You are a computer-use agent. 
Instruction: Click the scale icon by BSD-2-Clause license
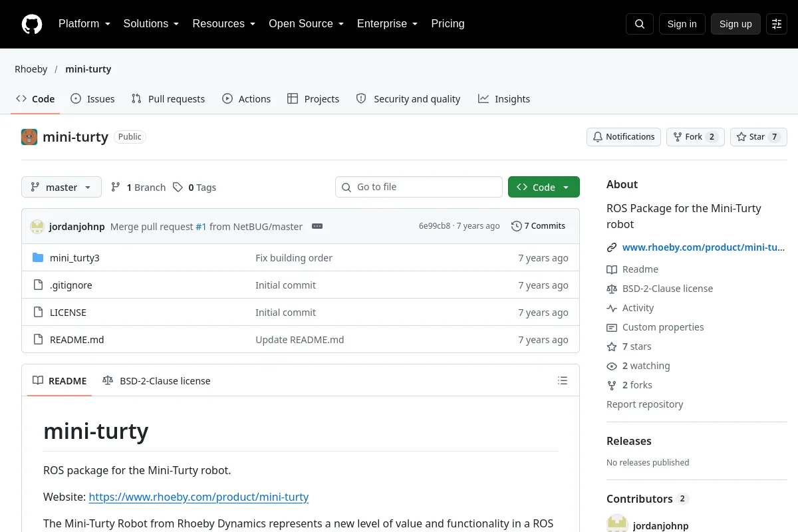point(612,289)
